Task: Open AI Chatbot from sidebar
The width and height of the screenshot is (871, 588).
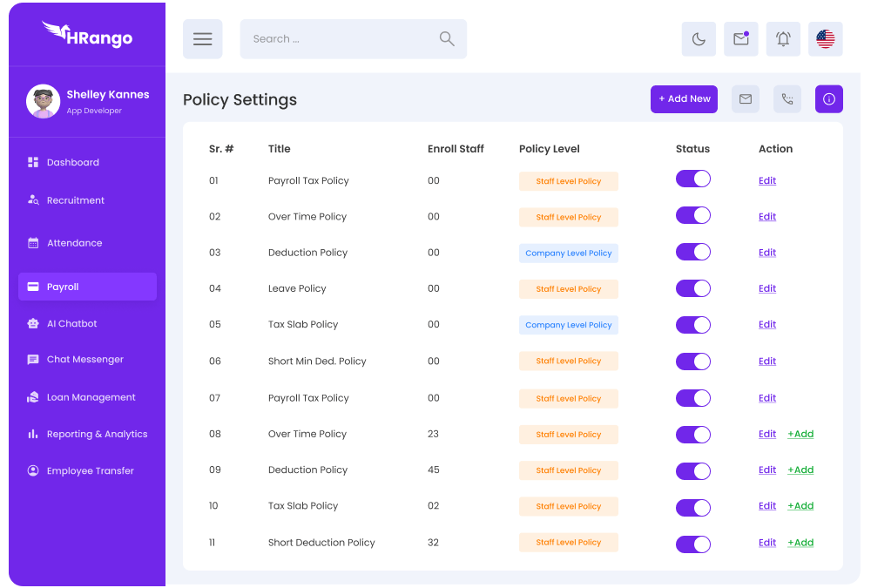Action: tap(71, 324)
